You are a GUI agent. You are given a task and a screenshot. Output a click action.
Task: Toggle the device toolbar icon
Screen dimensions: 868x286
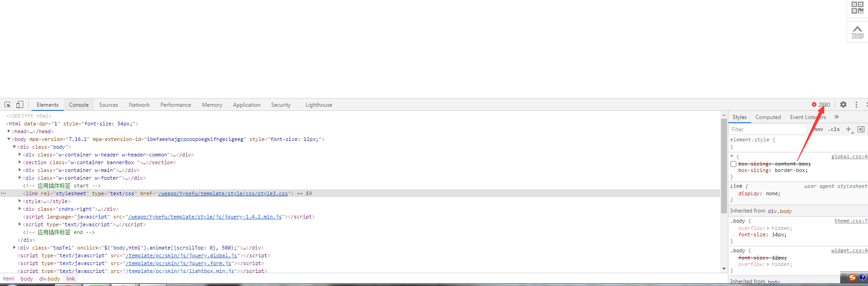pos(20,104)
